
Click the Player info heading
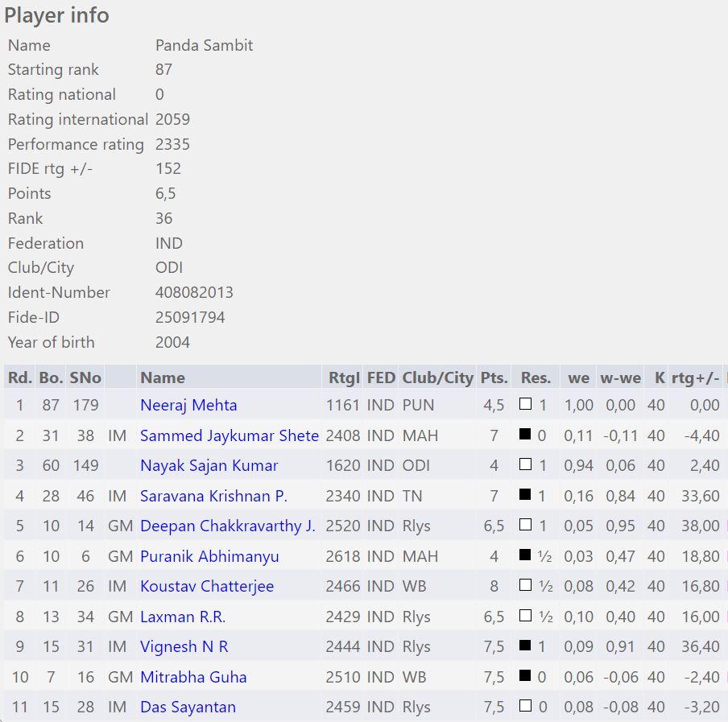[x=56, y=15]
